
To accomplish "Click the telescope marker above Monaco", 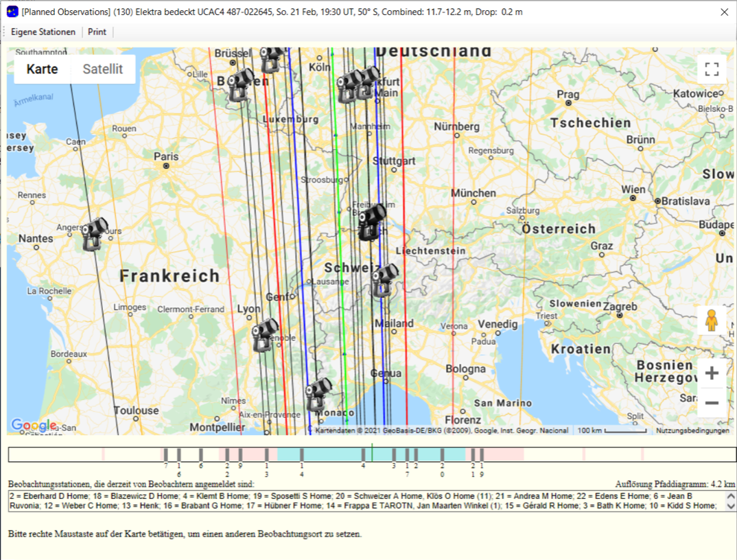I will pos(318,394).
